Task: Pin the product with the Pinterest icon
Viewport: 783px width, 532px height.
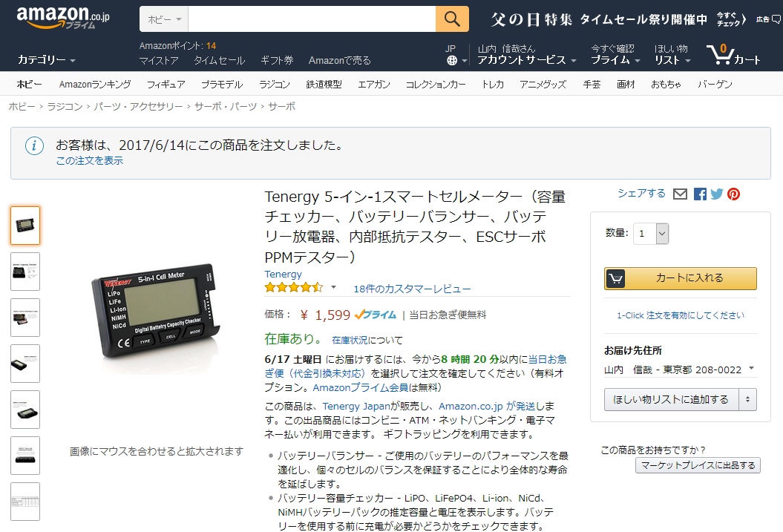Action: click(733, 194)
